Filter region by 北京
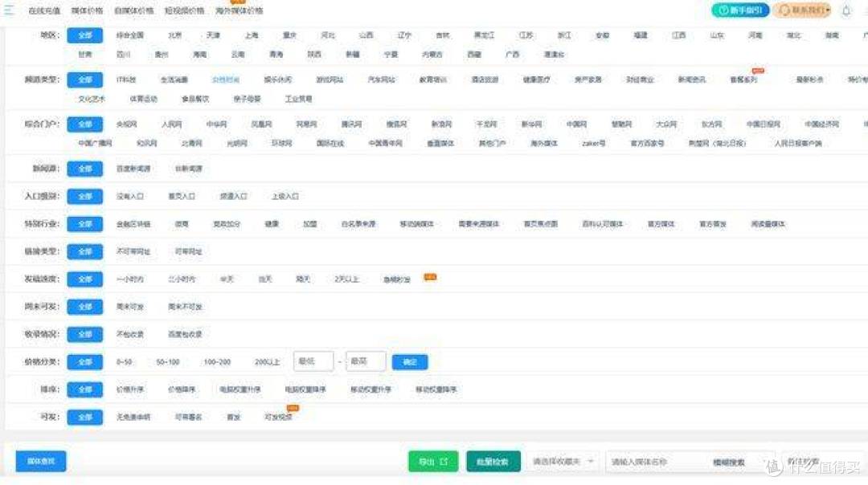The image size is (868, 485). pos(175,35)
